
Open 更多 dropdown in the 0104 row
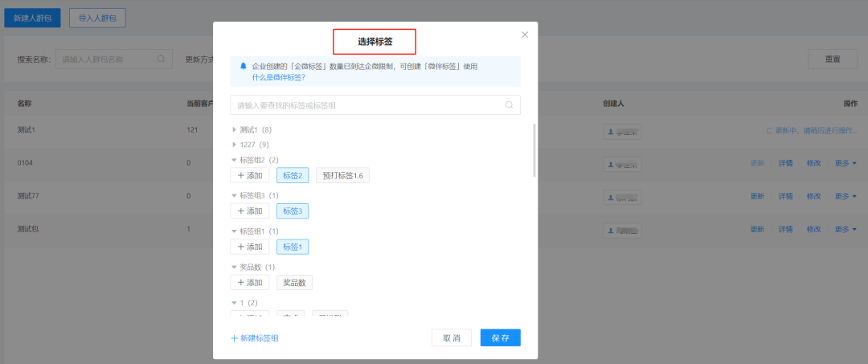coord(845,163)
